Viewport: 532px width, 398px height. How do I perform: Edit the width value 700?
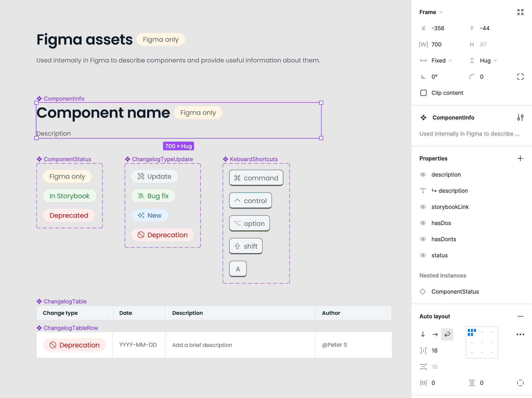[x=436, y=44]
